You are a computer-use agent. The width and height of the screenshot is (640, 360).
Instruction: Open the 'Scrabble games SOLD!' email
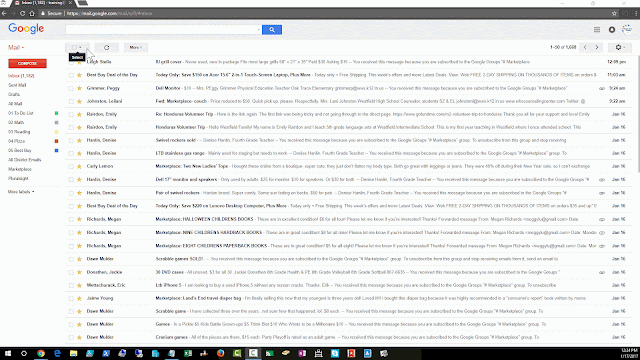349,259
